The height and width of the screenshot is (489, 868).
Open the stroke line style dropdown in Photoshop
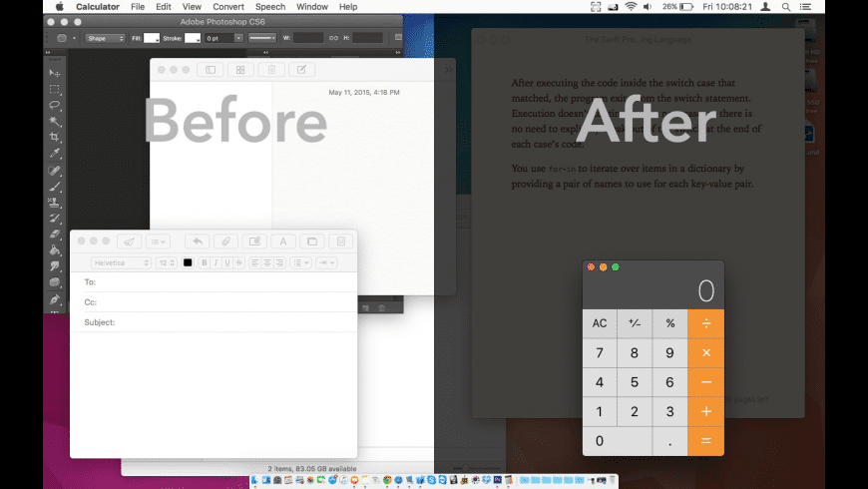261,38
